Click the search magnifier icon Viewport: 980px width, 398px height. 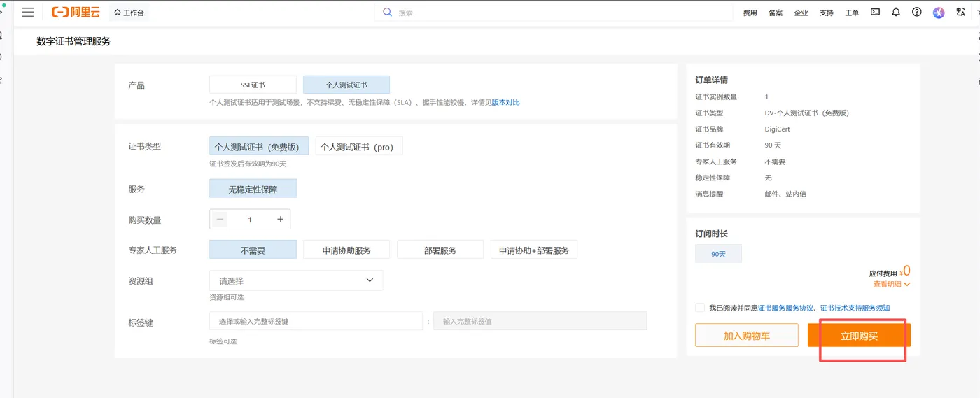[x=387, y=13]
